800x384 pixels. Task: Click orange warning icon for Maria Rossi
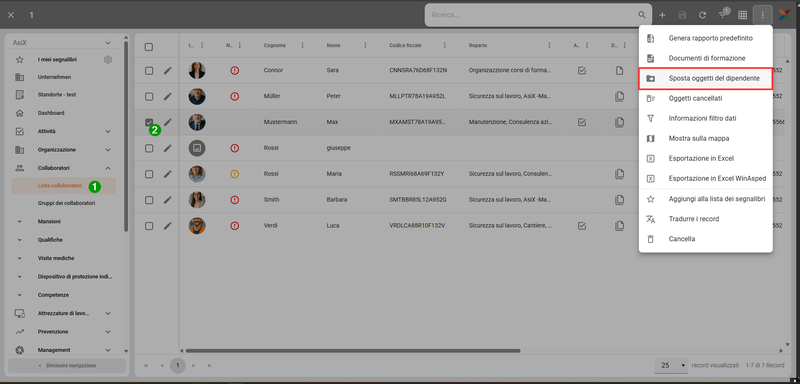point(234,174)
